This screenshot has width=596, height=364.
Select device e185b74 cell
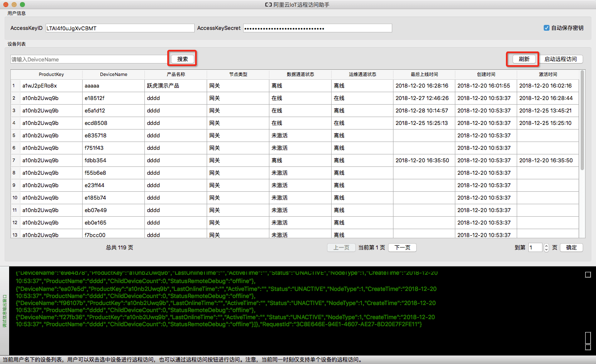tap(114, 198)
